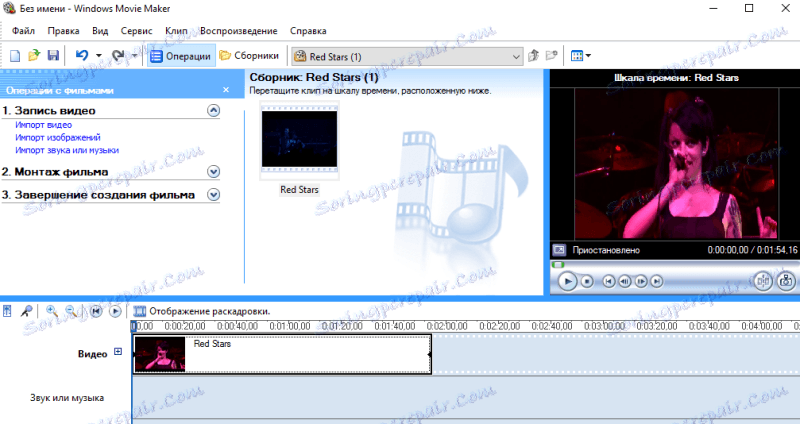Open the Справка menu
This screenshot has height=424, width=800.
[308, 31]
